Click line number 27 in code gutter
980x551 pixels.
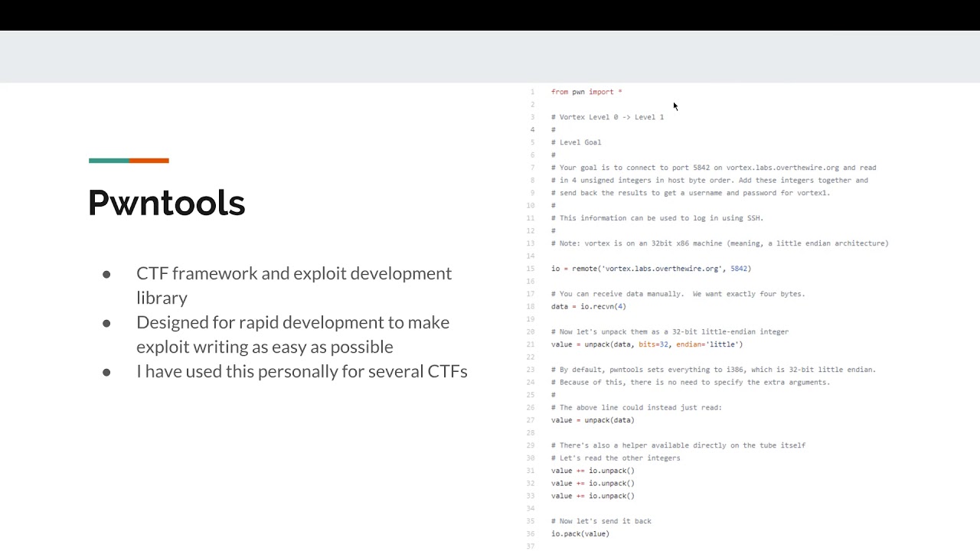coord(531,420)
